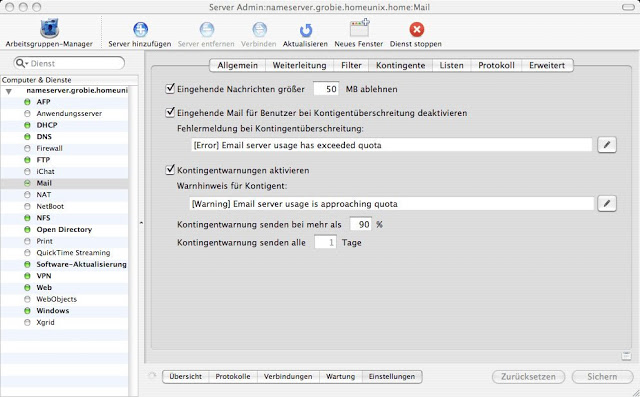Open the Allgemein tab

(238, 65)
